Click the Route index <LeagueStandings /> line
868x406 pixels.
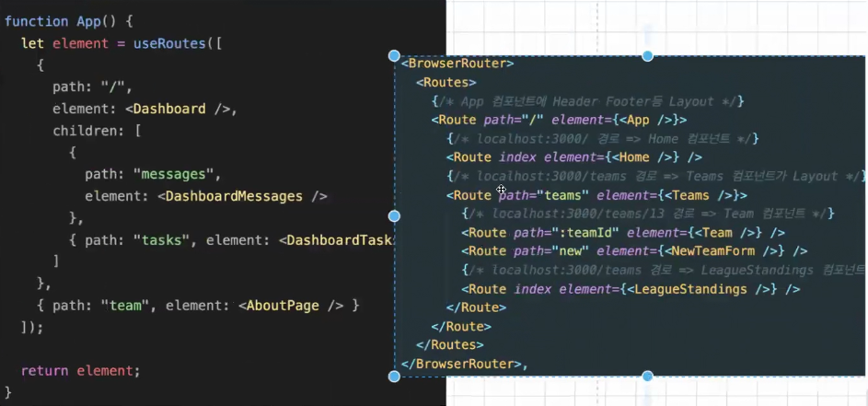(631, 288)
